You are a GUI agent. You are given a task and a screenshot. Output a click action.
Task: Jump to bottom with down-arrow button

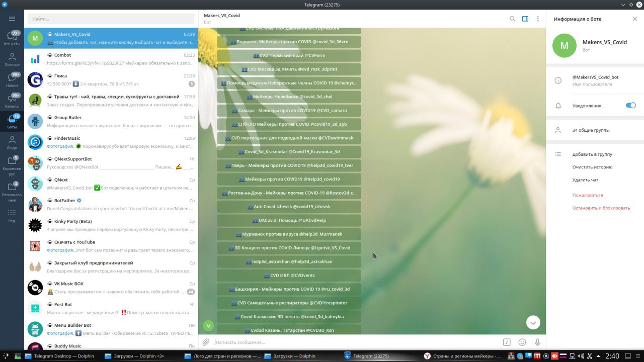[533, 322]
